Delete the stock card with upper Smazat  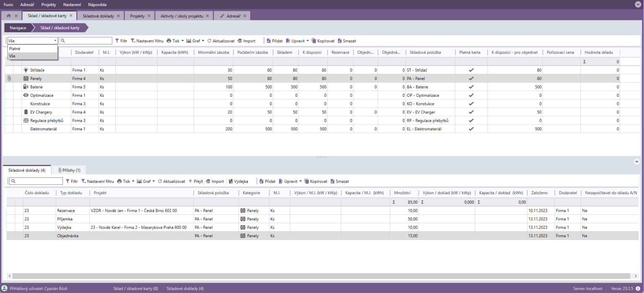347,41
